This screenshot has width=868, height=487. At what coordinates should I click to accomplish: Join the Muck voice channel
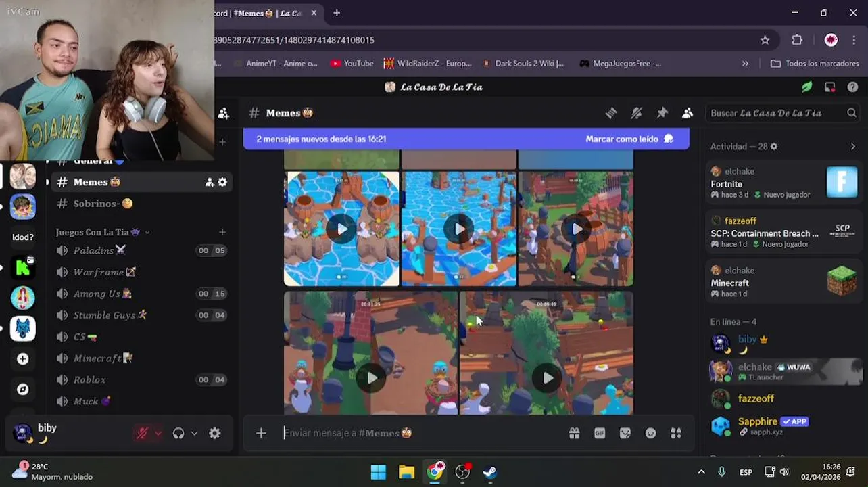click(141, 402)
